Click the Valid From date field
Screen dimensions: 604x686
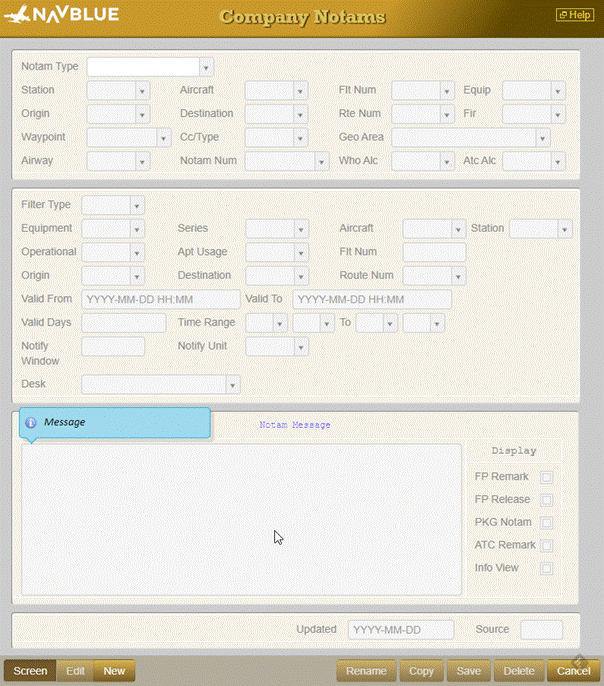point(161,300)
